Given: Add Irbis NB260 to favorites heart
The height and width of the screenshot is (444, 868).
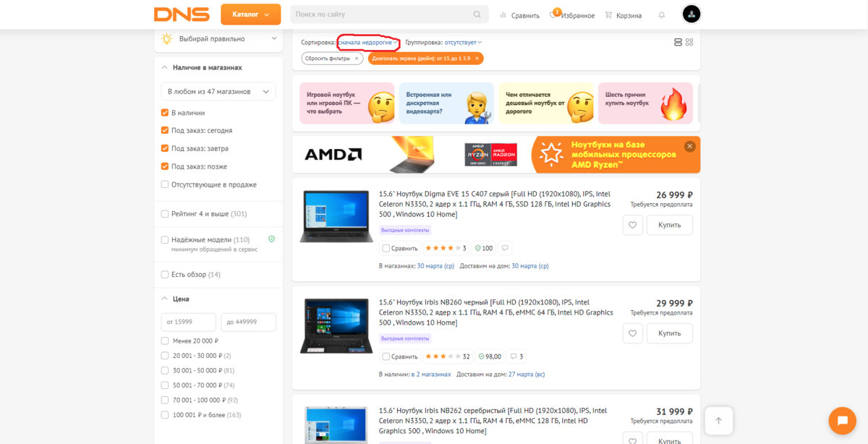Looking at the screenshot, I should click(633, 333).
